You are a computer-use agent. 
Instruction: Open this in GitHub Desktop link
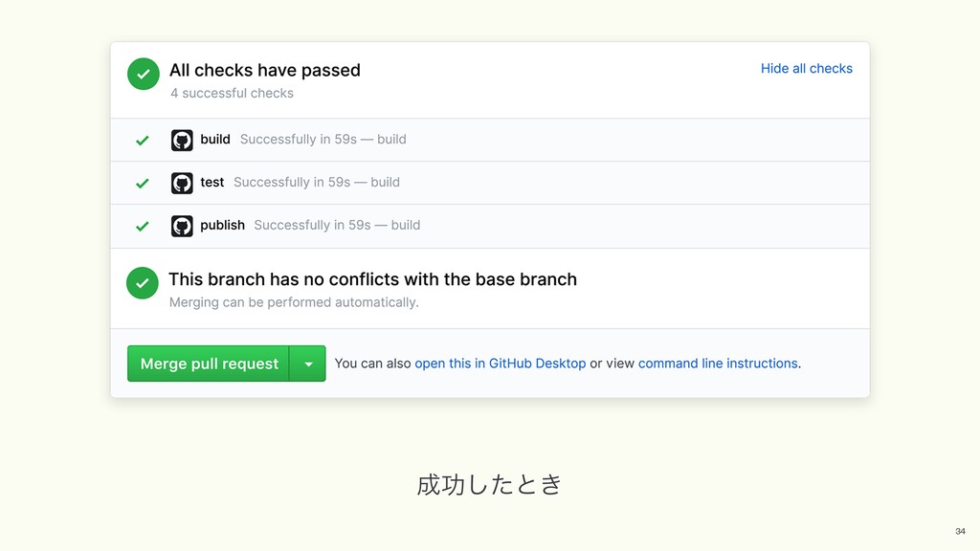[x=500, y=364]
